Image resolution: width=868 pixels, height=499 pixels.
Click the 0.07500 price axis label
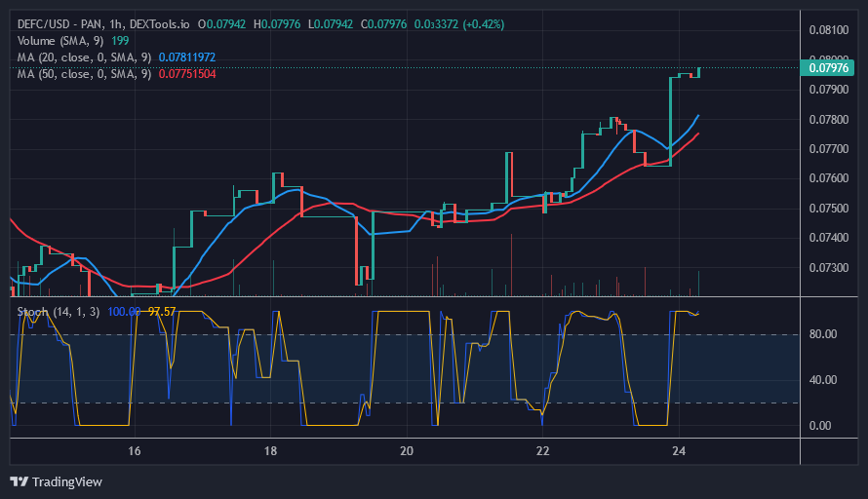tap(829, 208)
